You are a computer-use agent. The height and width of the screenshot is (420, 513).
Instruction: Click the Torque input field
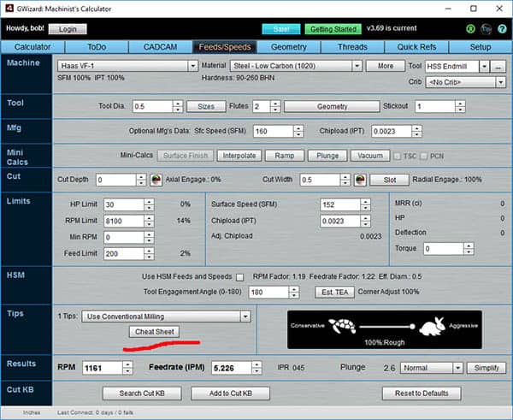click(444, 249)
